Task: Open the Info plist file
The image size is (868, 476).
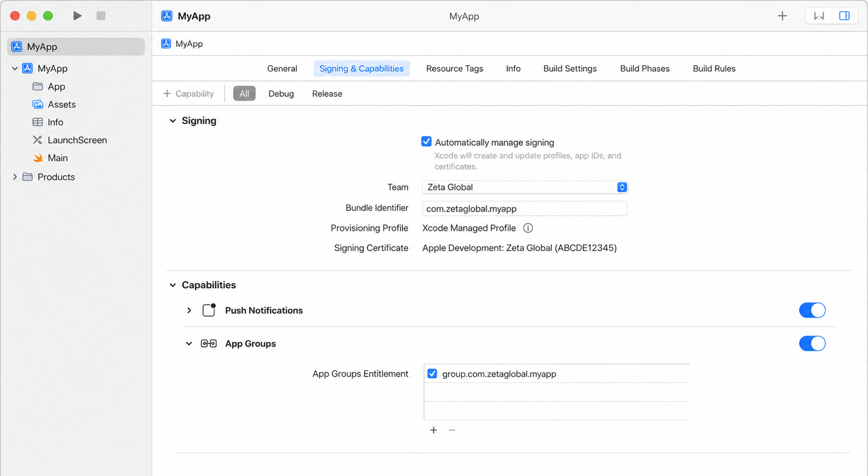Action: pos(48,122)
